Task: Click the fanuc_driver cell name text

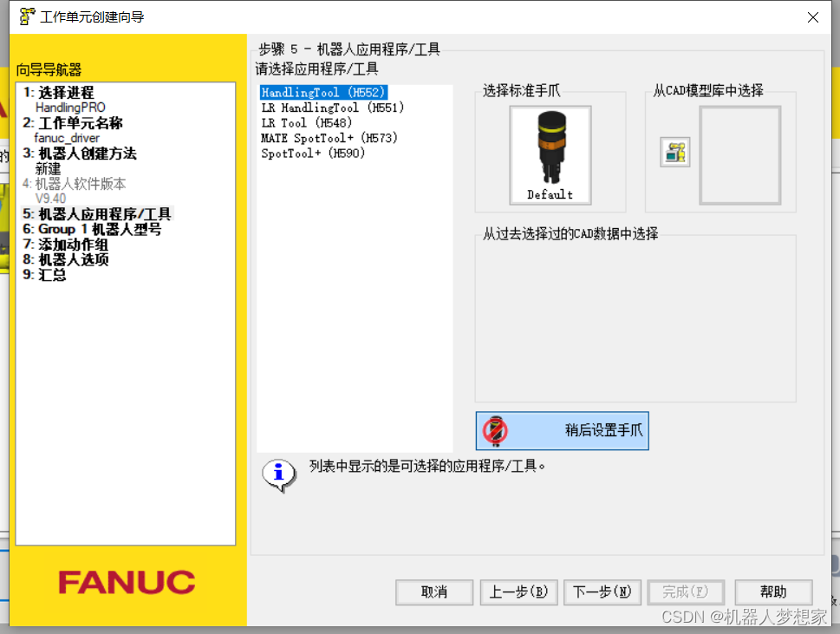Action: pos(67,138)
